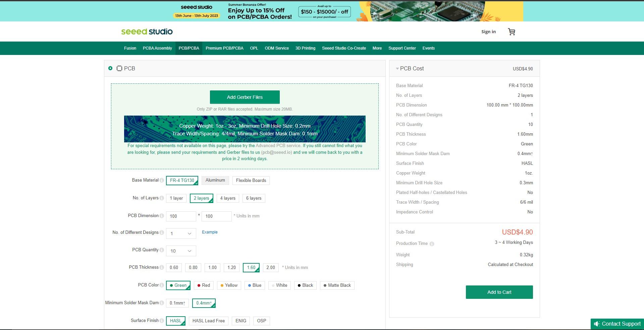
Task: Choose Aluminum base material
Action: coord(215,180)
